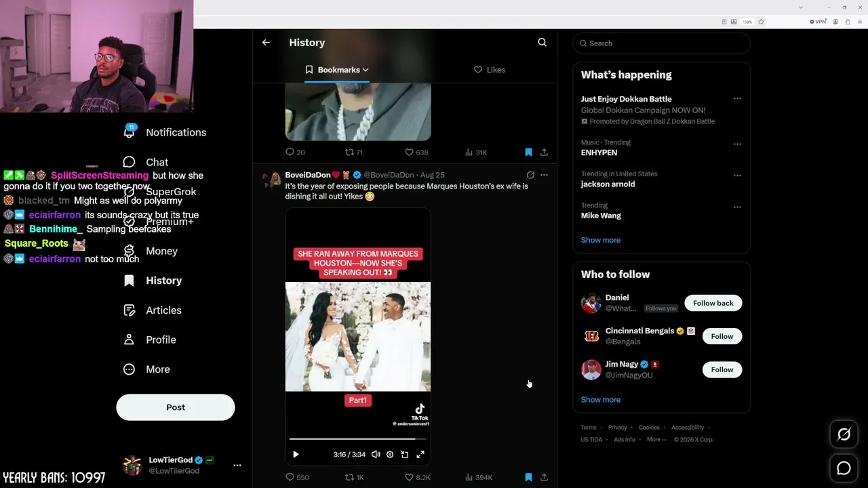Play the Marques Houston video
The image size is (868, 488).
(296, 455)
